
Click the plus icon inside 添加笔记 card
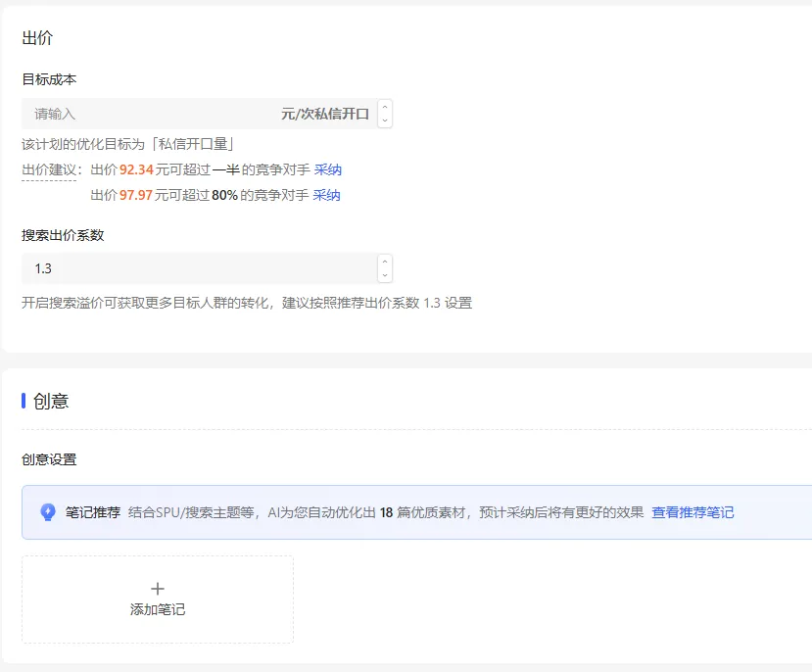(157, 589)
